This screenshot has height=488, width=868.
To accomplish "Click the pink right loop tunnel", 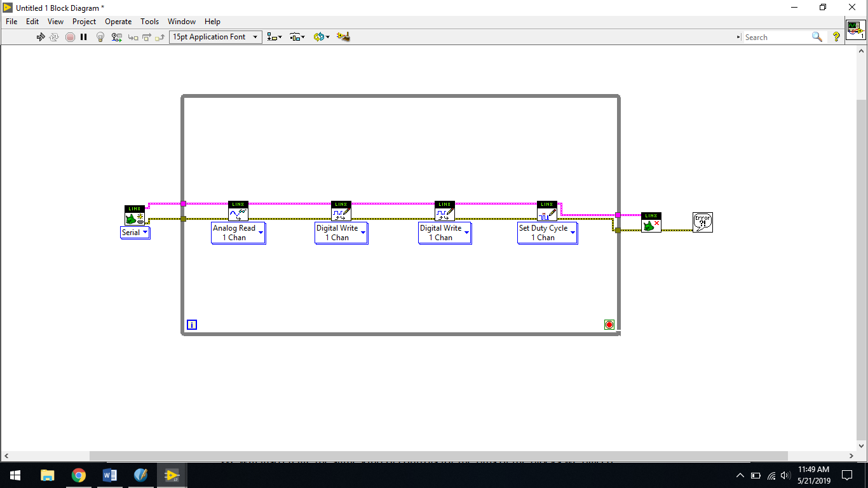I will pyautogui.click(x=618, y=215).
